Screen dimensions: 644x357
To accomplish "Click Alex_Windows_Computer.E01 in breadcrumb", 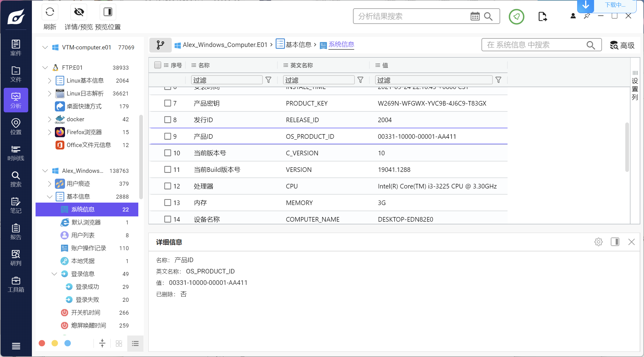I will (225, 45).
